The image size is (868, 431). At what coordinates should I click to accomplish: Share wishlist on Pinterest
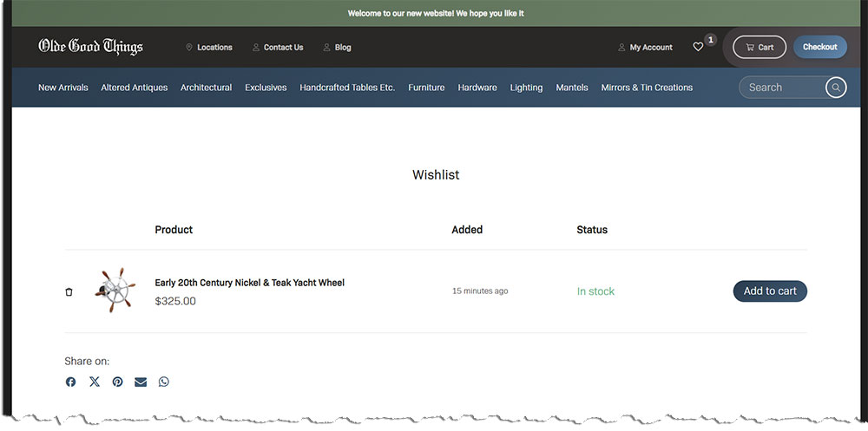click(117, 382)
